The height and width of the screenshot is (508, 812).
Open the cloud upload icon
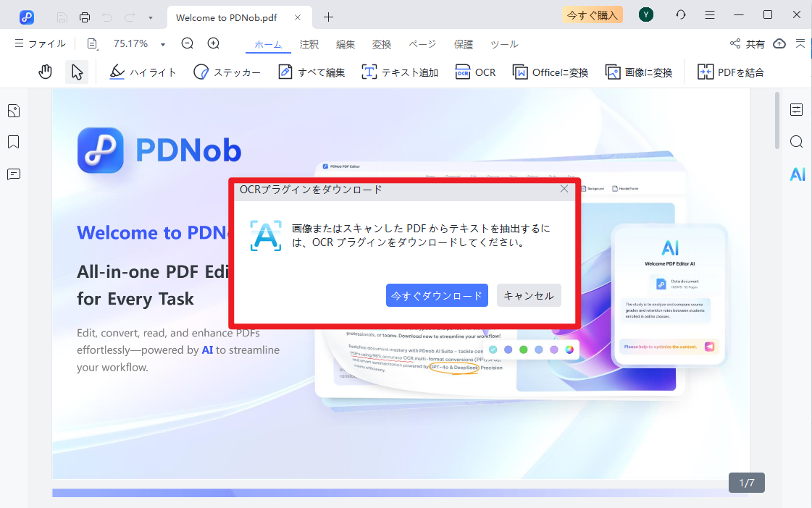(779, 44)
